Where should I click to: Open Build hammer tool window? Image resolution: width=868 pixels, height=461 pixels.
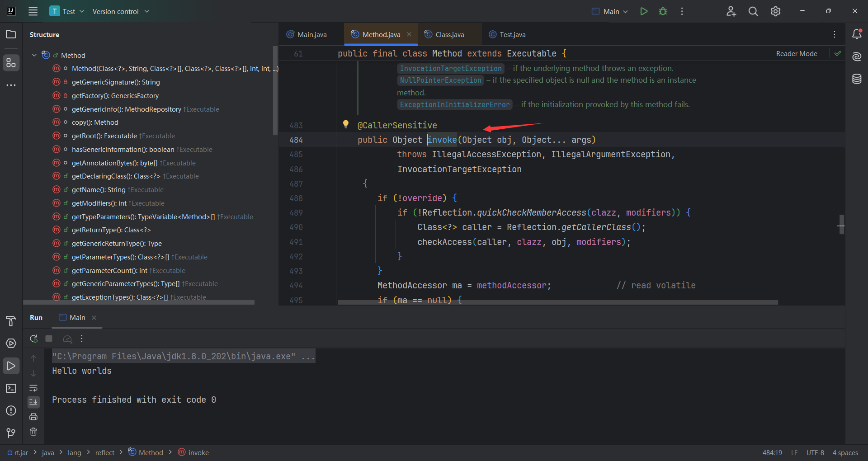pyautogui.click(x=11, y=321)
